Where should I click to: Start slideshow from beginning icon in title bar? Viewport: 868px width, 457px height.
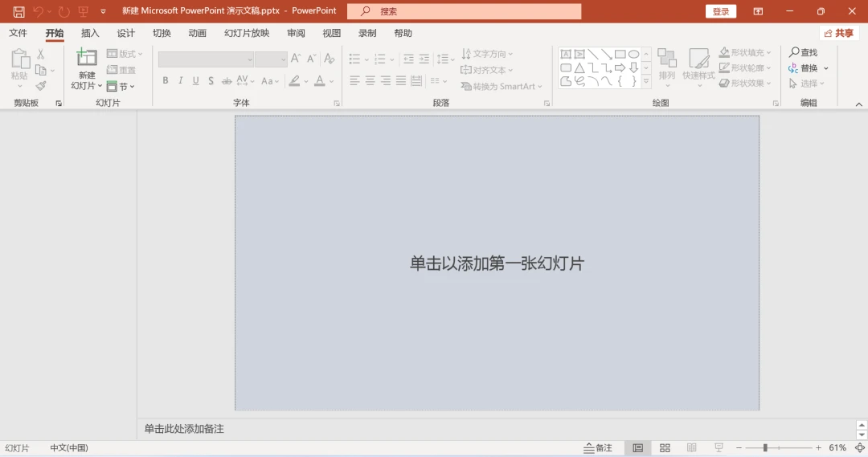(84, 11)
